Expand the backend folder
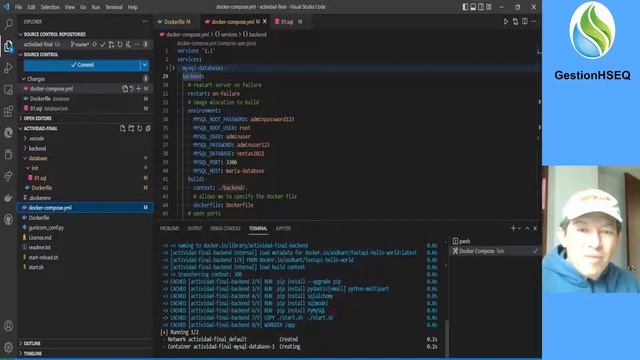The height and width of the screenshot is (360, 640). coord(37,149)
